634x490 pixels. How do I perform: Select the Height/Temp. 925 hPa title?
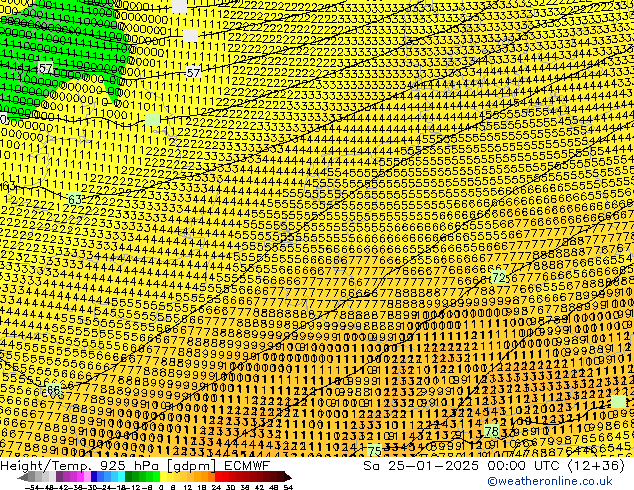[x=82, y=466]
